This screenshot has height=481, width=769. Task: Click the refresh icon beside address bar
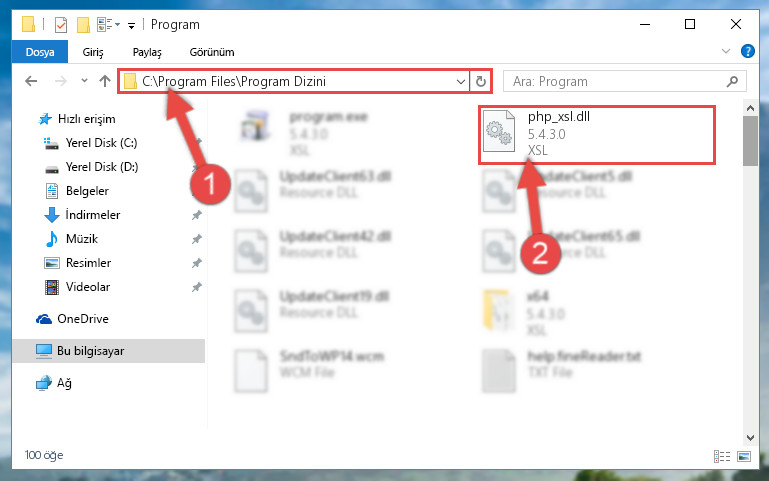pos(481,81)
